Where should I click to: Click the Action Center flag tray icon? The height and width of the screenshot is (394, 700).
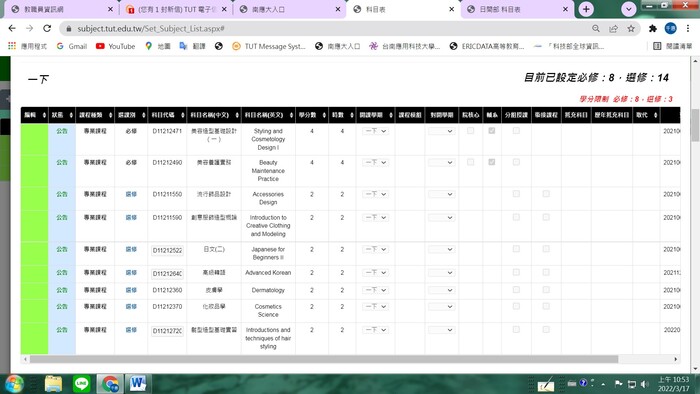pos(618,384)
